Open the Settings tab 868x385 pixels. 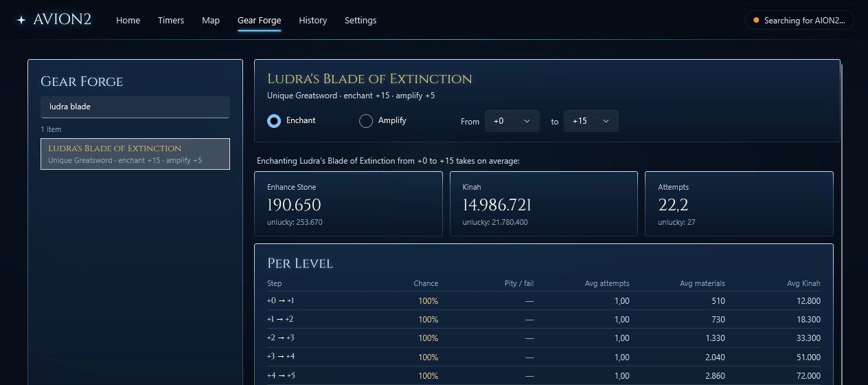[361, 21]
